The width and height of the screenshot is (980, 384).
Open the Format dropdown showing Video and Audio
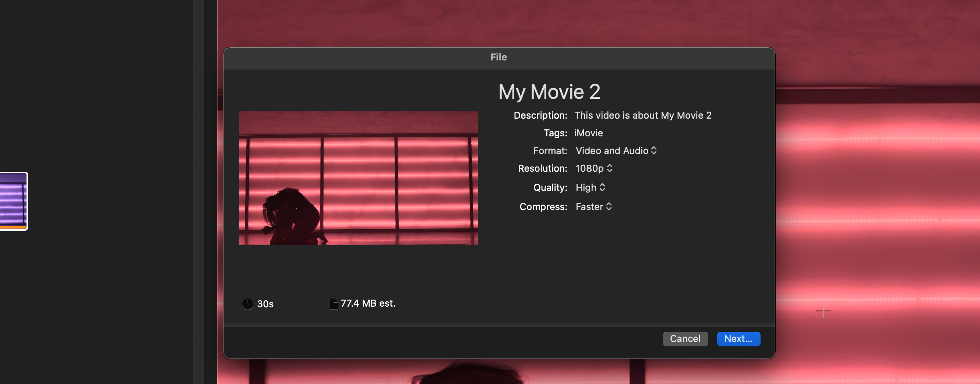point(616,150)
